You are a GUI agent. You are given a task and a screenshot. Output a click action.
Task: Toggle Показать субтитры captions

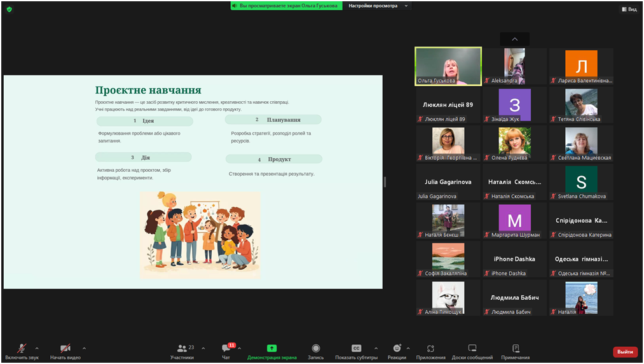[x=356, y=349]
